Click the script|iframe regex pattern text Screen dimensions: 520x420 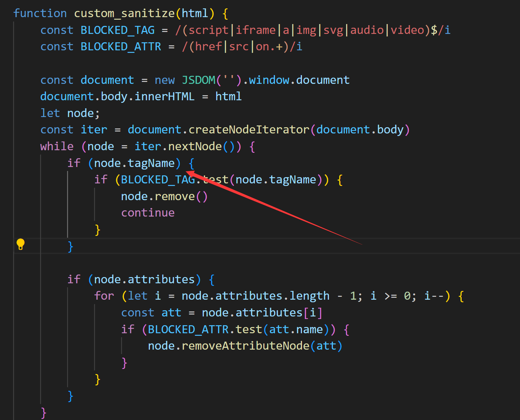(232, 30)
